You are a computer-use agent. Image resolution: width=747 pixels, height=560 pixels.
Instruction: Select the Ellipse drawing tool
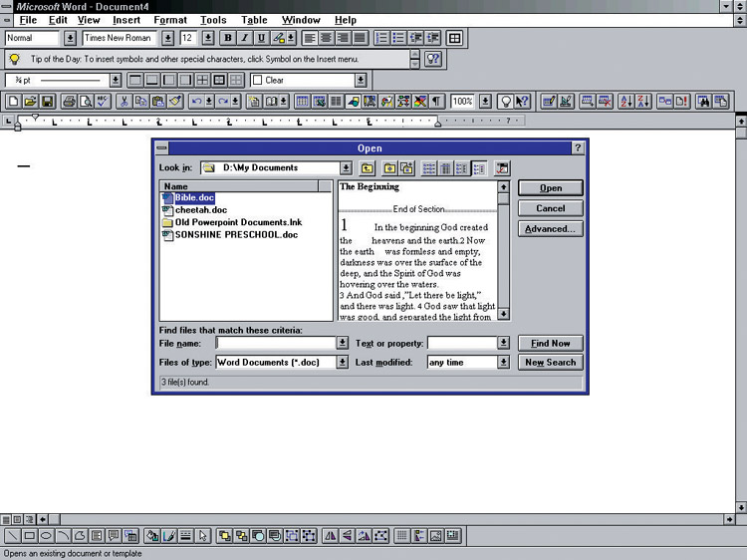(46, 536)
